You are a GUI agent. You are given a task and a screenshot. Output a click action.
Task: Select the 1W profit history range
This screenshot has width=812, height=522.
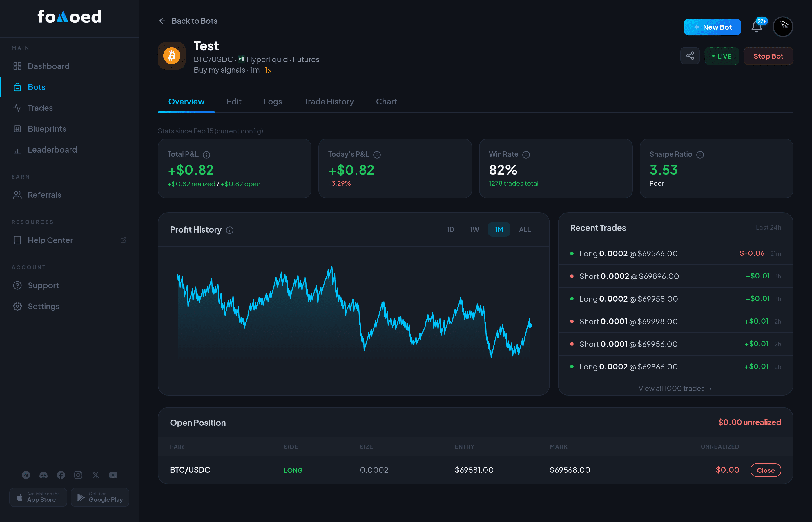474,229
